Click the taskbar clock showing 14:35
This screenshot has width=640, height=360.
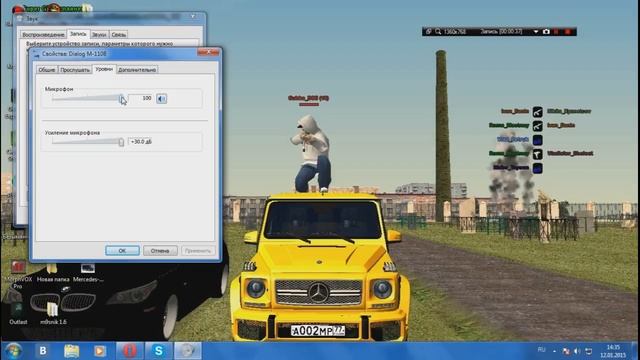[x=613, y=351]
